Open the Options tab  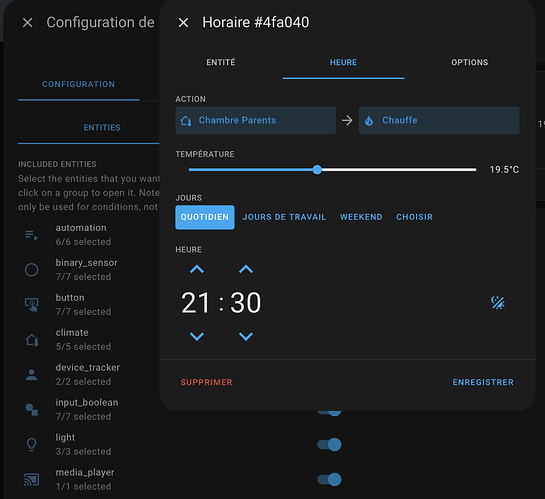470,63
